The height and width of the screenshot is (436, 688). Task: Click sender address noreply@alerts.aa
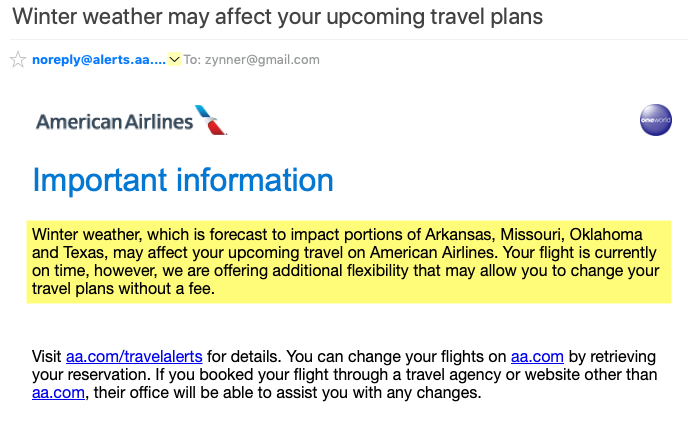(99, 60)
